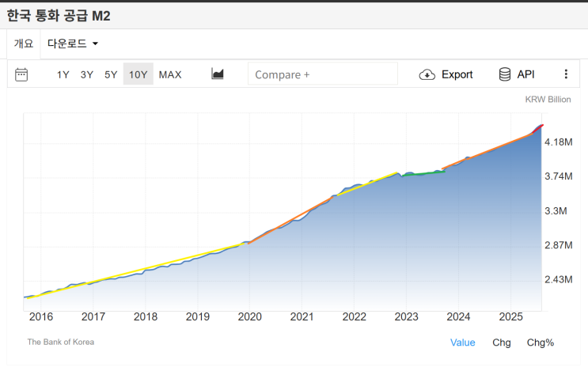Open the calendar date picker icon
This screenshot has width=588, height=371.
(21, 74)
